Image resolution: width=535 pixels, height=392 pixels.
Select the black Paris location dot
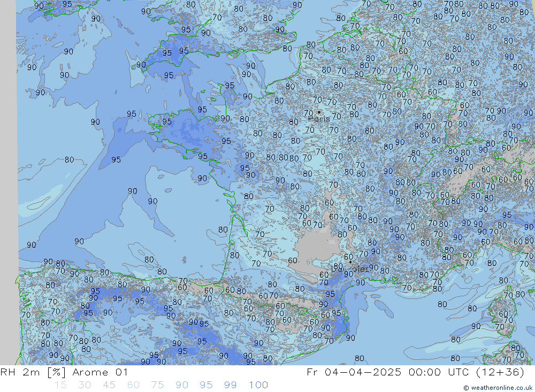click(x=319, y=112)
